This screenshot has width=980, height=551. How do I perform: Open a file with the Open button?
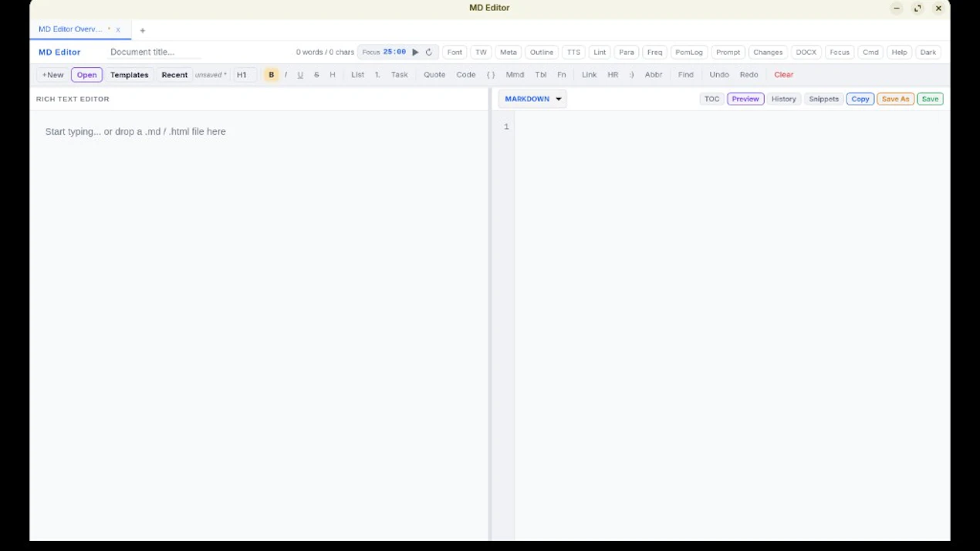(x=86, y=75)
